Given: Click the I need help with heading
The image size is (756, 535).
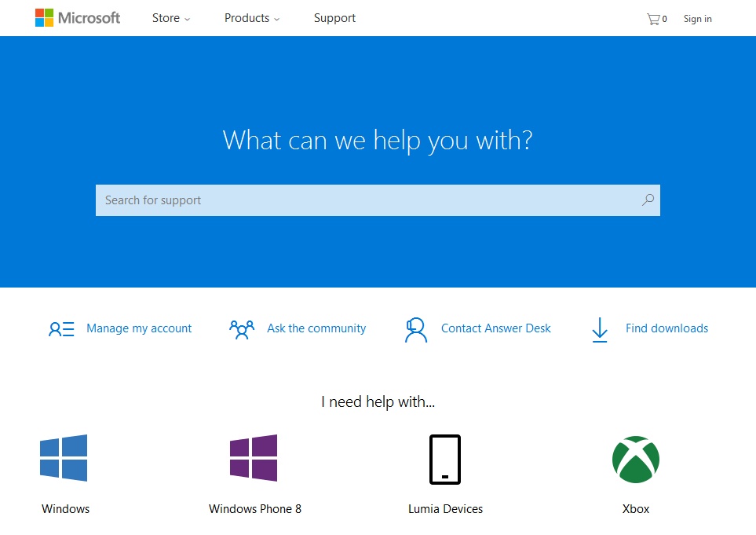Looking at the screenshot, I should pos(378,402).
